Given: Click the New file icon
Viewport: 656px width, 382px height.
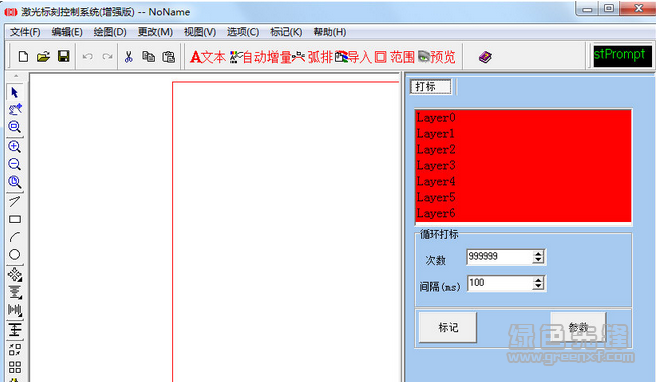Looking at the screenshot, I should (x=23, y=56).
